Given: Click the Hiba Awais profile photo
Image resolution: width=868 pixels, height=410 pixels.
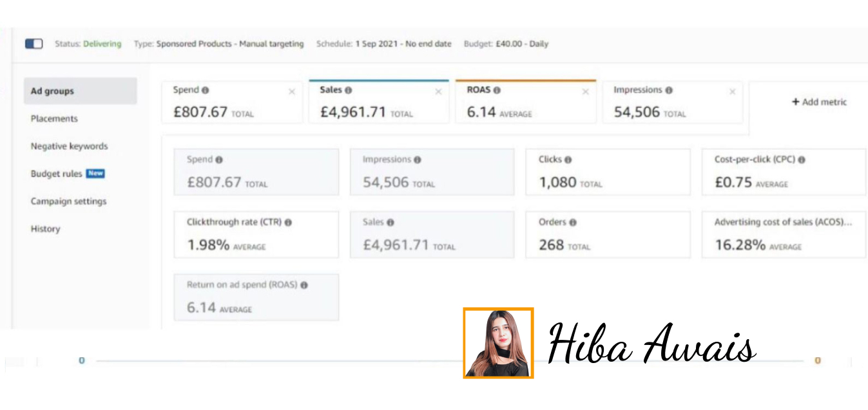Looking at the screenshot, I should [x=498, y=343].
